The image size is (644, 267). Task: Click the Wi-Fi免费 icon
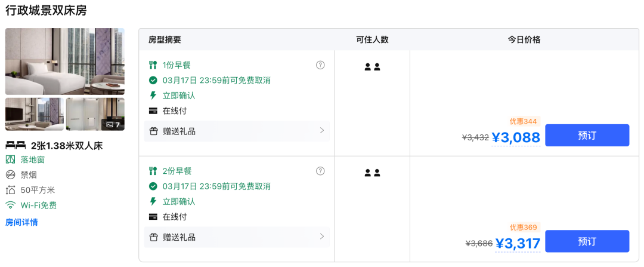point(10,205)
